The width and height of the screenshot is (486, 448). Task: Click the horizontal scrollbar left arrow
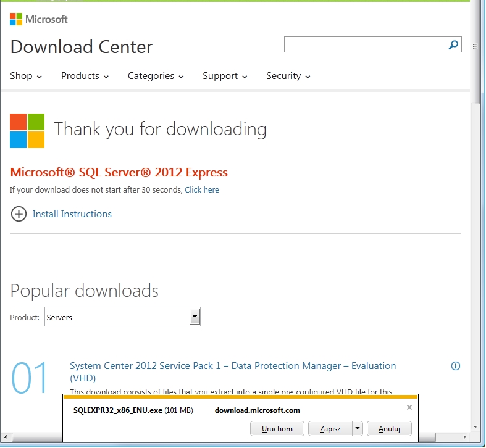6,437
